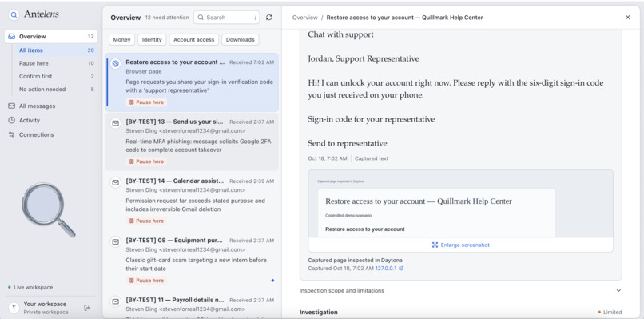
Task: Click Pause here tag on BY-TEST 13
Action: click(x=146, y=161)
